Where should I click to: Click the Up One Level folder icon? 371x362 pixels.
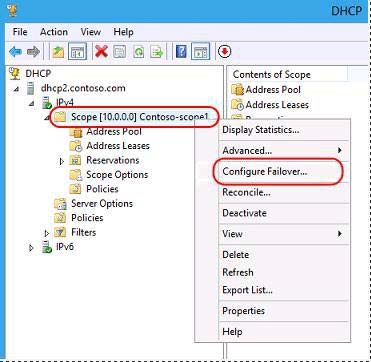tap(58, 52)
